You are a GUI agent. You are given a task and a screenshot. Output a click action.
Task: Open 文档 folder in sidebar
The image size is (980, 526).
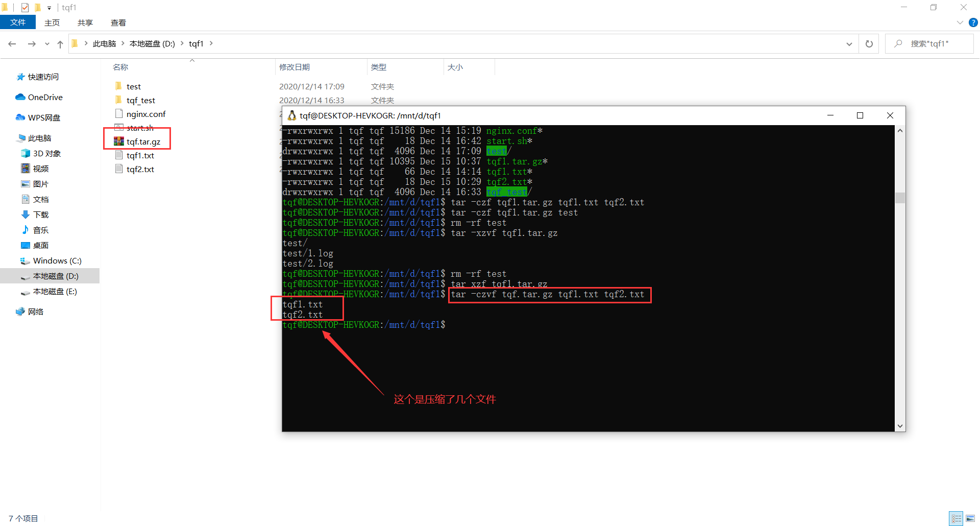click(x=41, y=199)
